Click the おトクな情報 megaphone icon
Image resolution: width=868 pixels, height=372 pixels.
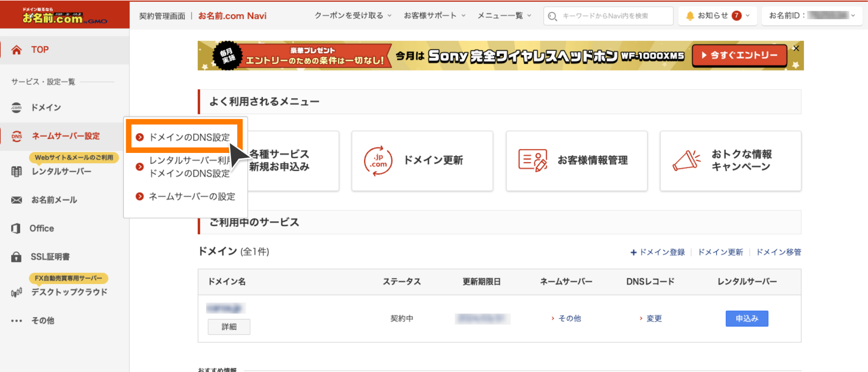[x=686, y=160]
